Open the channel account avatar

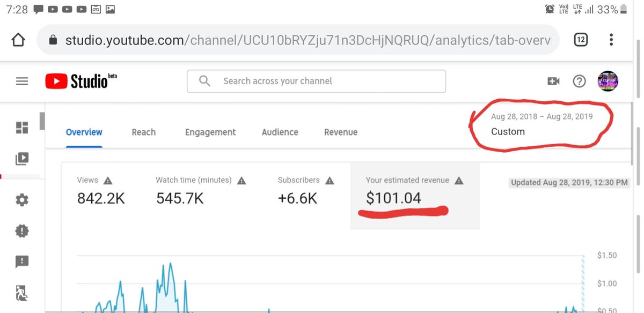pyautogui.click(x=608, y=81)
